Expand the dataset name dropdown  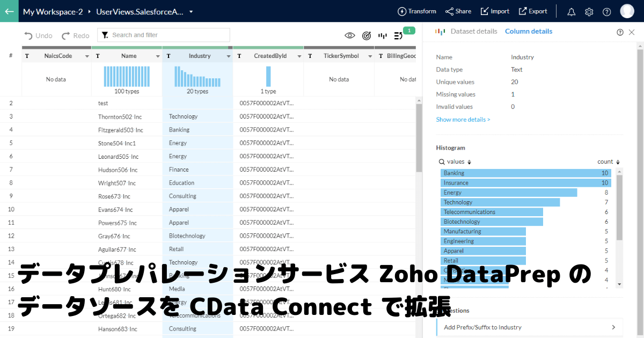pos(191,11)
